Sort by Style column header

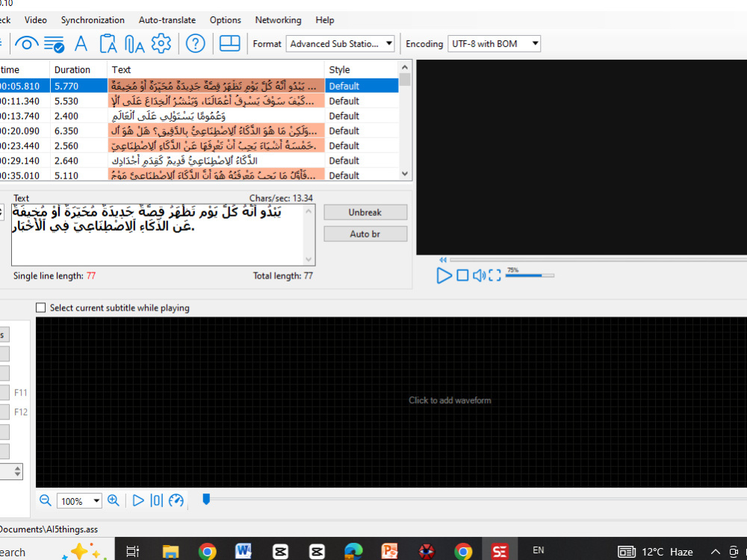click(x=362, y=69)
